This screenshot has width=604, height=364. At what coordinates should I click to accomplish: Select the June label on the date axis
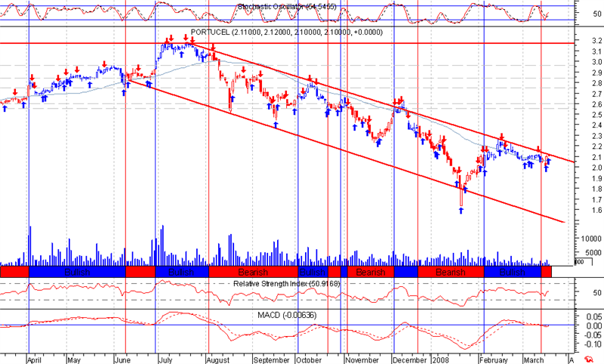click(x=123, y=360)
